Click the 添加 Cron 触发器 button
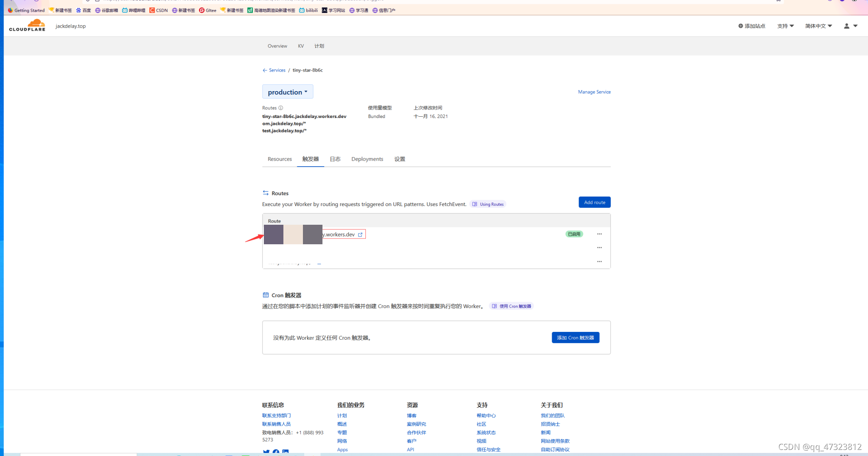 click(x=575, y=338)
